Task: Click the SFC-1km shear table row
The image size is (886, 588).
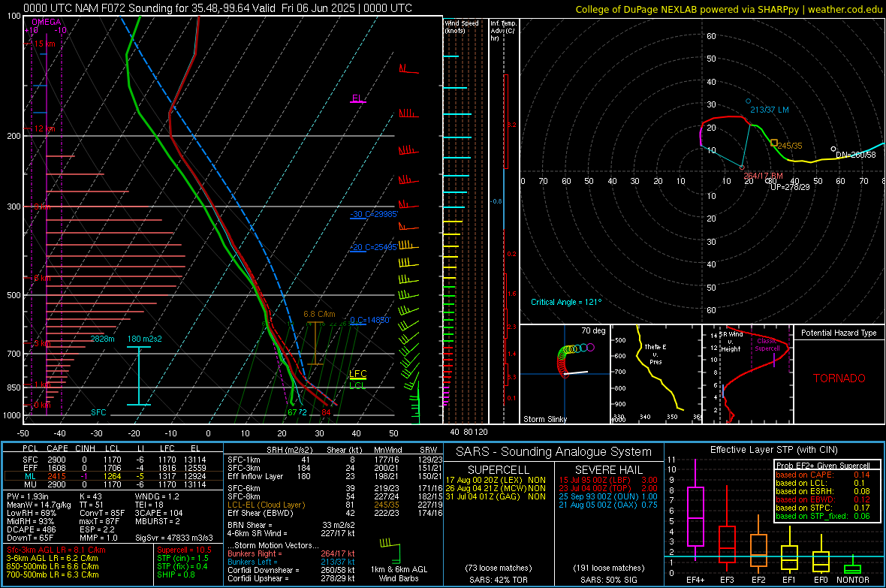Action: (335, 460)
